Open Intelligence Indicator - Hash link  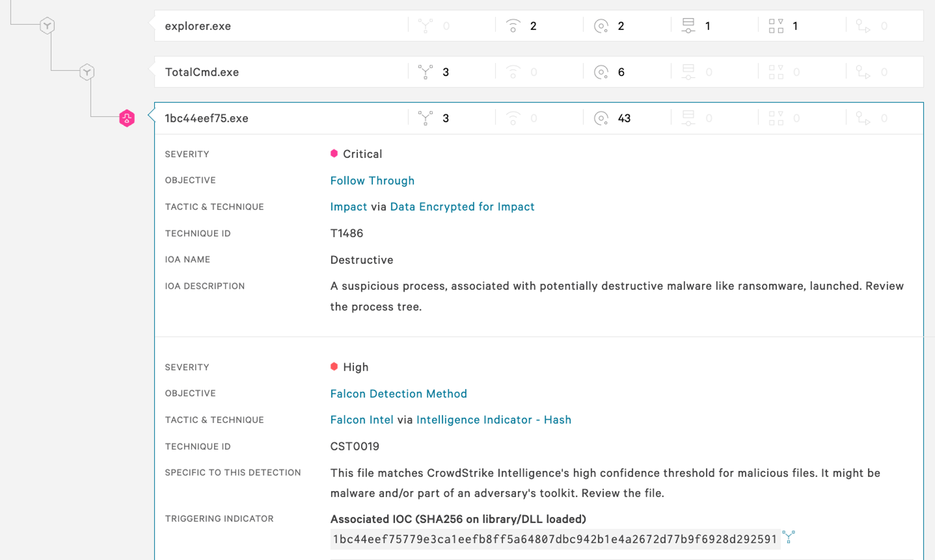tap(494, 420)
